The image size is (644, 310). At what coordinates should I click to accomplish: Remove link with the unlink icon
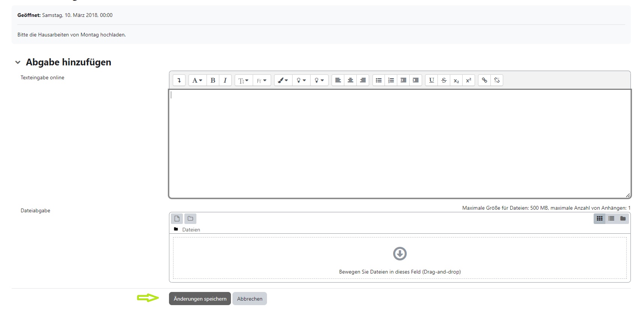pos(497,80)
